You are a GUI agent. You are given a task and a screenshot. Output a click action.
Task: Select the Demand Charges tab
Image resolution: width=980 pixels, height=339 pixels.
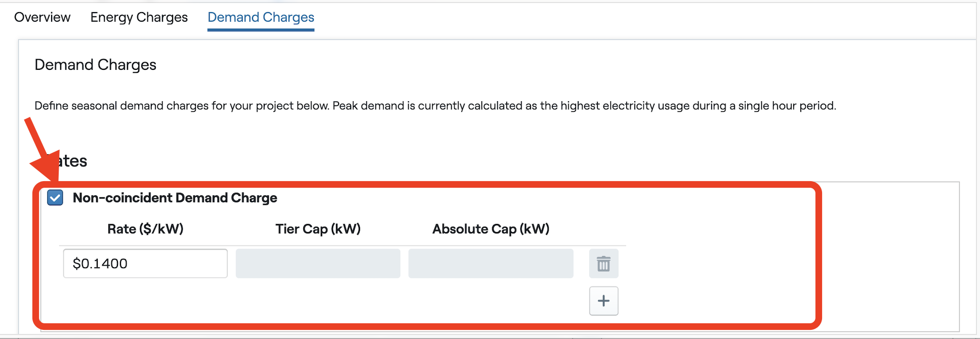pos(261,17)
